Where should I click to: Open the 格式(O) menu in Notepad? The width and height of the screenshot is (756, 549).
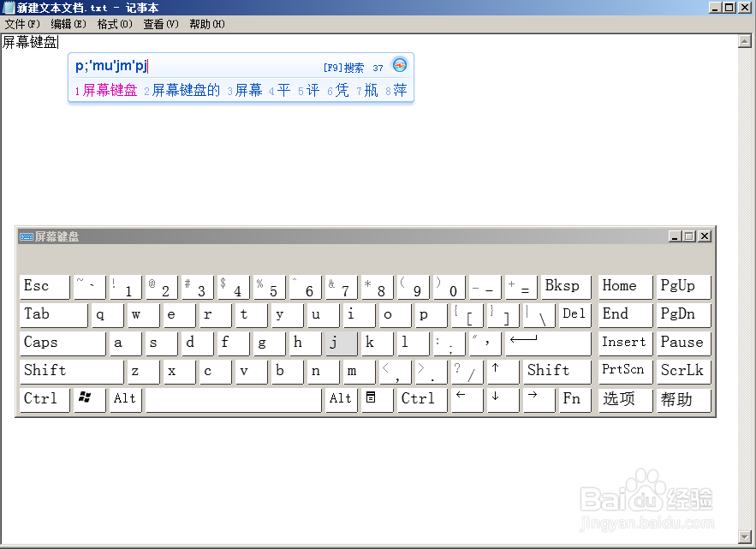115,24
